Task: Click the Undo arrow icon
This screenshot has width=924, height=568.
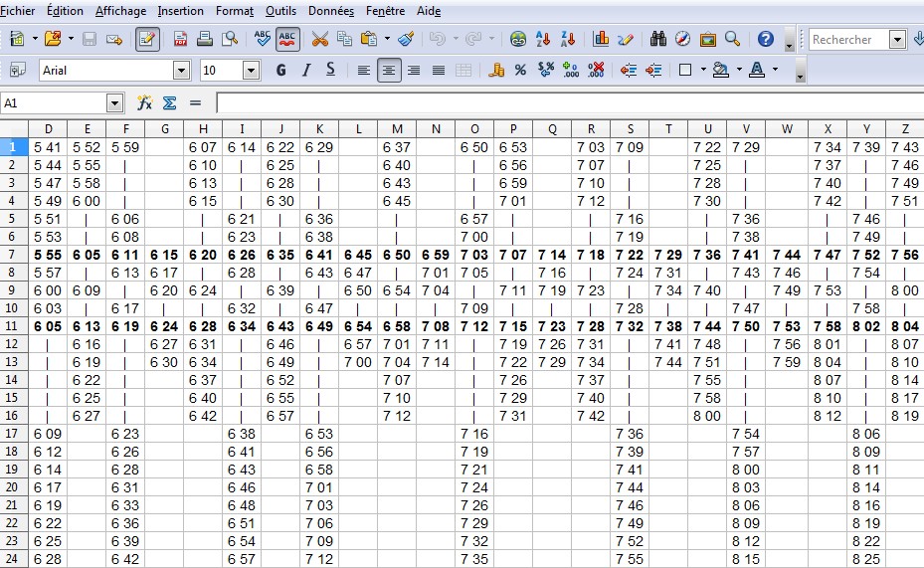Action: [x=438, y=40]
